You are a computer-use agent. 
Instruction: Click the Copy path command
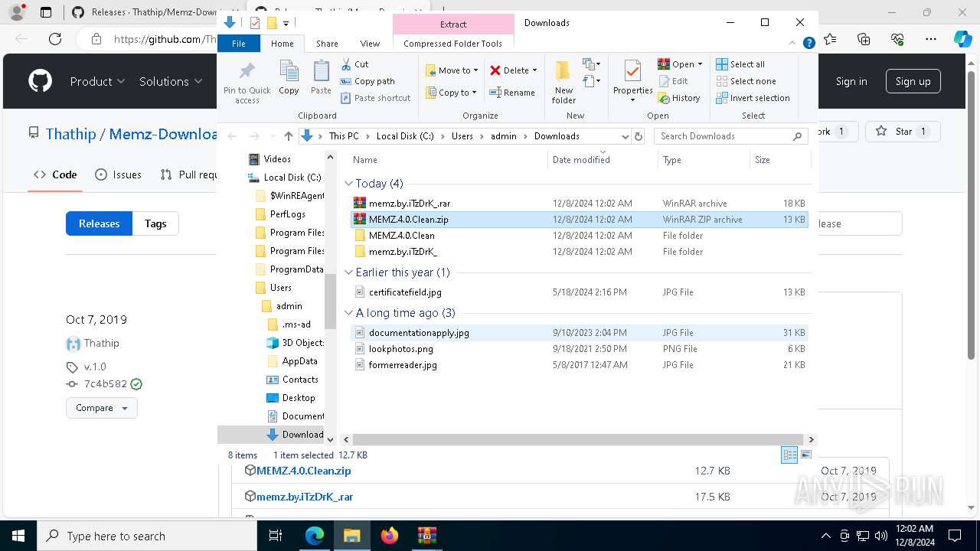pyautogui.click(x=367, y=81)
